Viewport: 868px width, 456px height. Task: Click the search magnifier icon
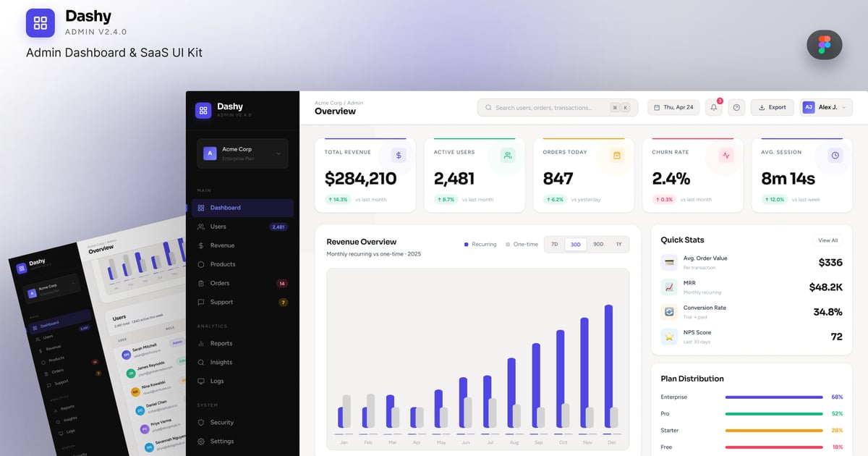click(489, 107)
